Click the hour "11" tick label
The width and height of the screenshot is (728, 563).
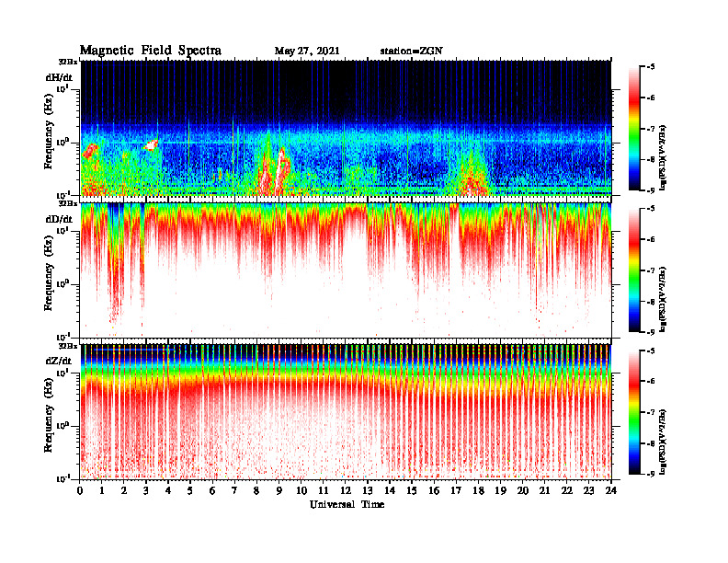click(324, 491)
